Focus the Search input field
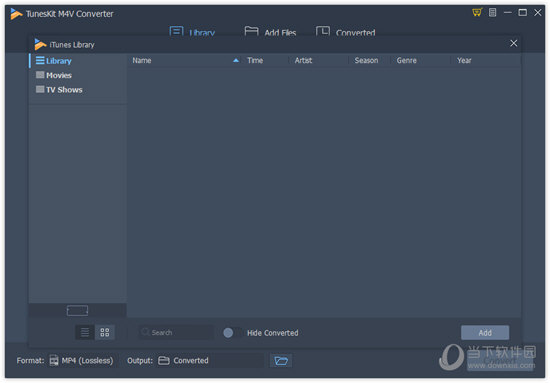Screen dimensions: 550x383 point(177,332)
